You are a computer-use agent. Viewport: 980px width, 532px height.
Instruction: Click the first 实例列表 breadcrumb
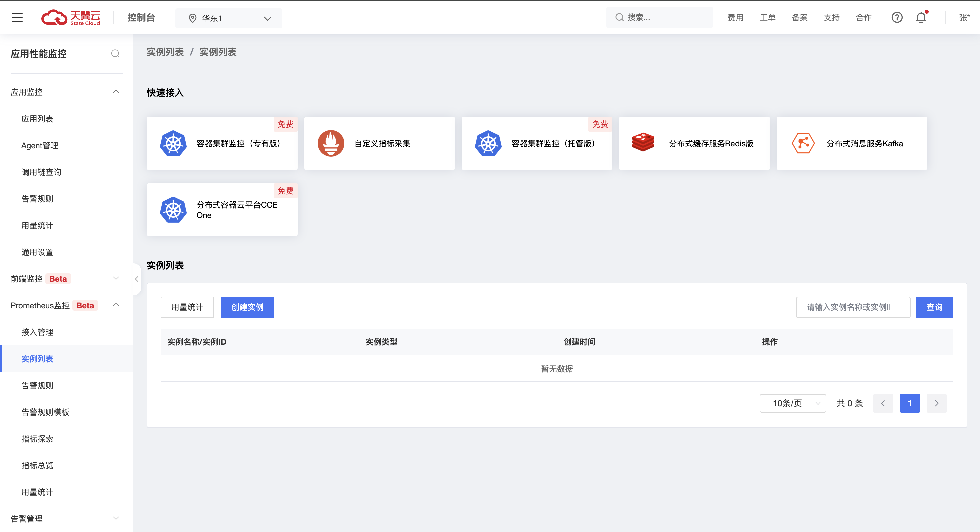click(165, 52)
